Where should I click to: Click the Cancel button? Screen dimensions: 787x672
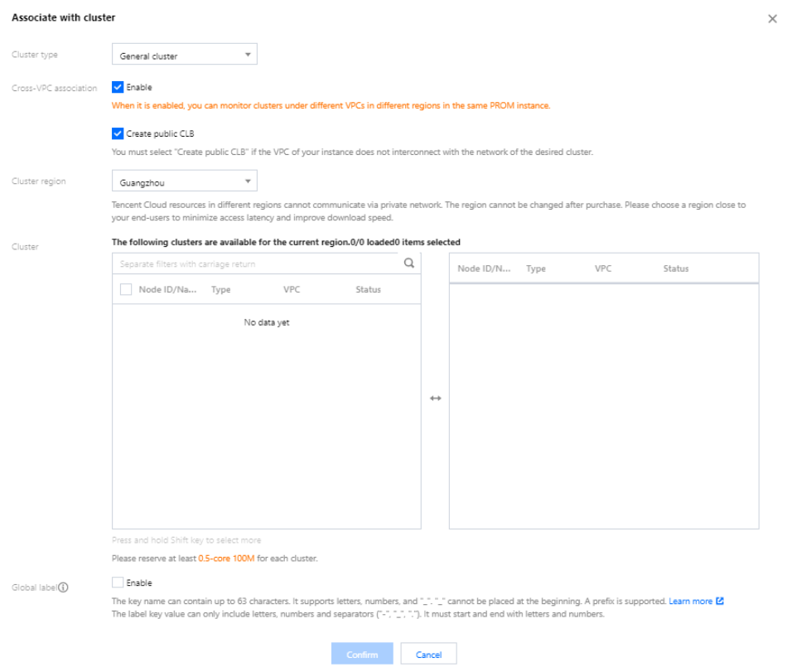point(428,655)
